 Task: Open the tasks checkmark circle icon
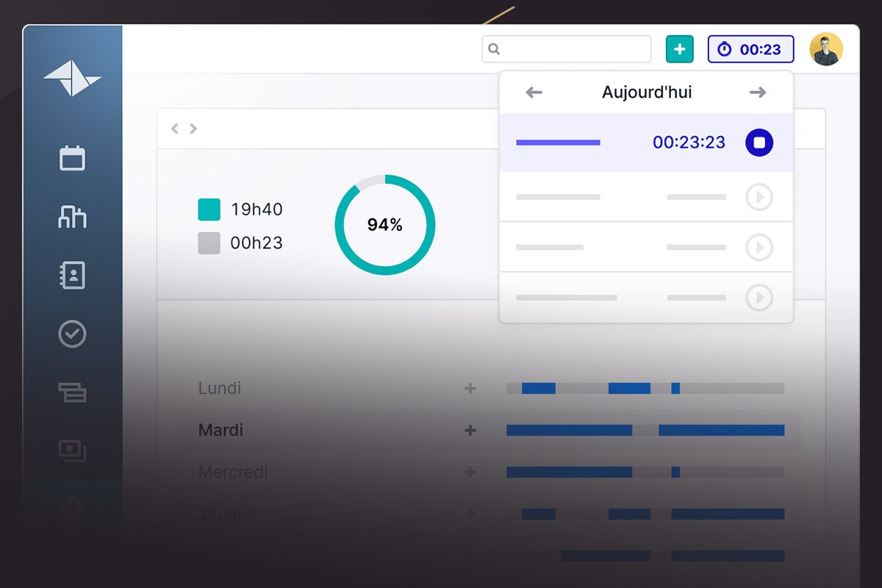click(x=72, y=334)
